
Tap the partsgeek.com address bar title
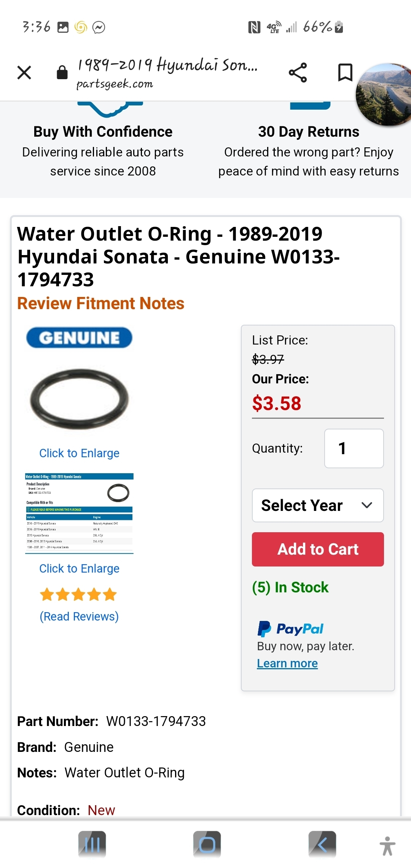(x=167, y=72)
